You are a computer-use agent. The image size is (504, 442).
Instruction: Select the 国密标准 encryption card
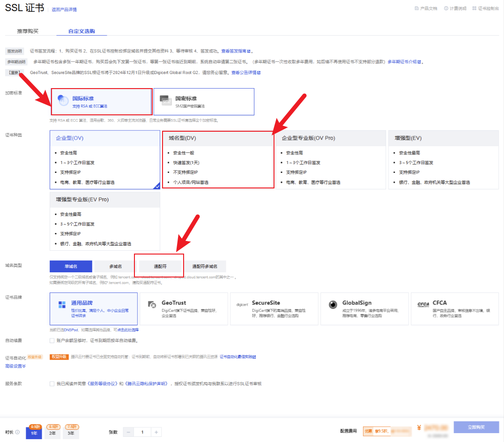[x=204, y=102]
